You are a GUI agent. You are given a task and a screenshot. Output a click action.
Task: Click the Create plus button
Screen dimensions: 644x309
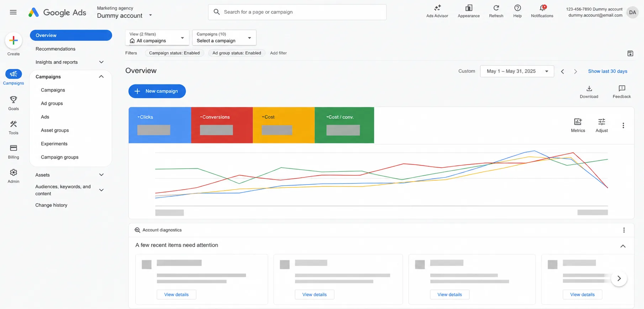coord(14,41)
